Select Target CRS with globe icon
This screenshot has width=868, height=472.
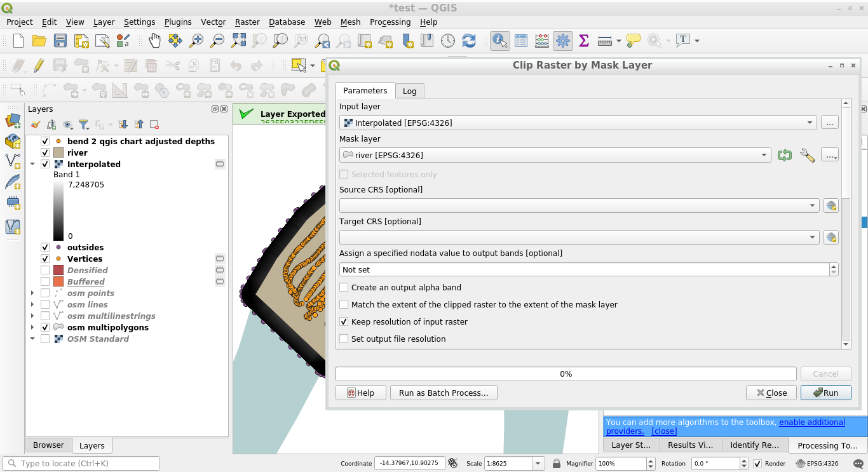831,237
